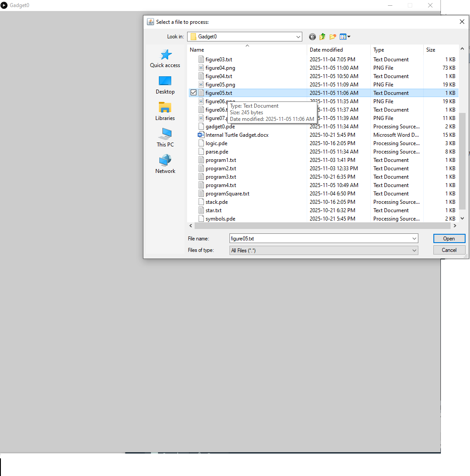This screenshot has width=470, height=476.
Task: Open Quick access in sidebar
Action: [165, 58]
